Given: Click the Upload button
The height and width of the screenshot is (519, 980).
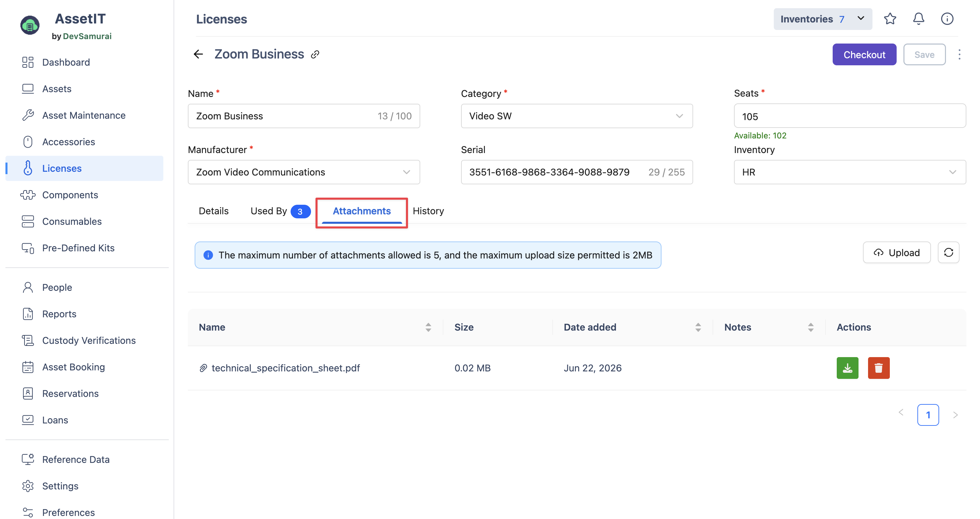Looking at the screenshot, I should pyautogui.click(x=896, y=252).
